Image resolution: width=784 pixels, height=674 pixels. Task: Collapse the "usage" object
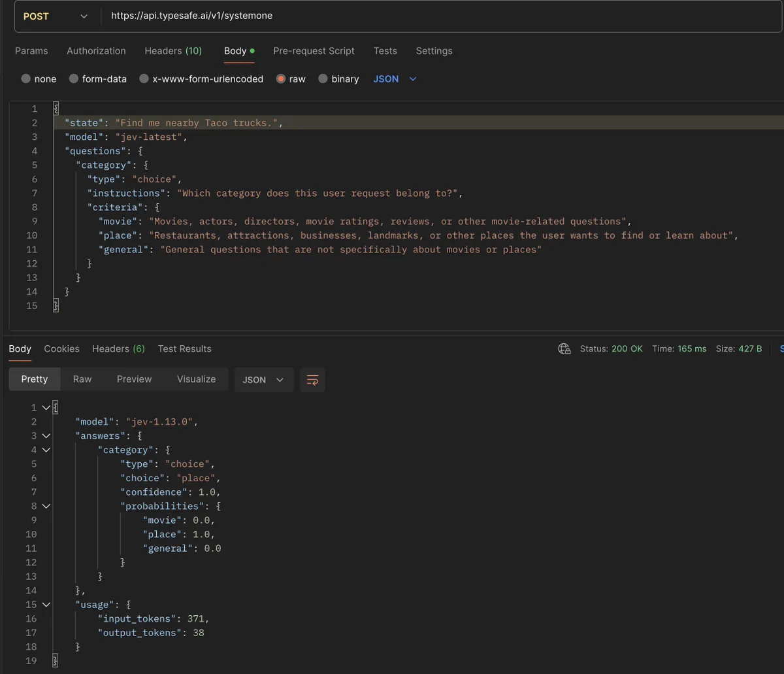pos(46,605)
